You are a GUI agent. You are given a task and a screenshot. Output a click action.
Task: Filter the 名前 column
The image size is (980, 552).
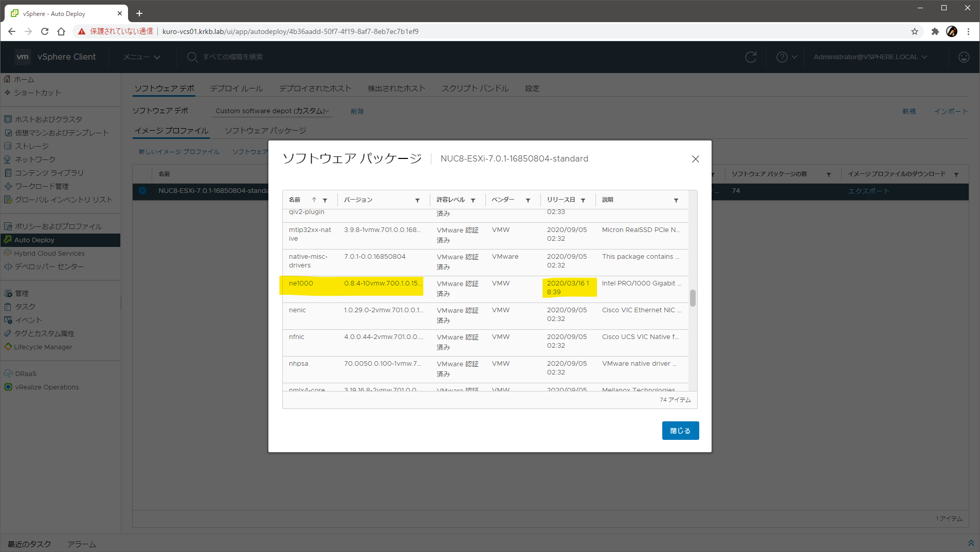tap(325, 200)
